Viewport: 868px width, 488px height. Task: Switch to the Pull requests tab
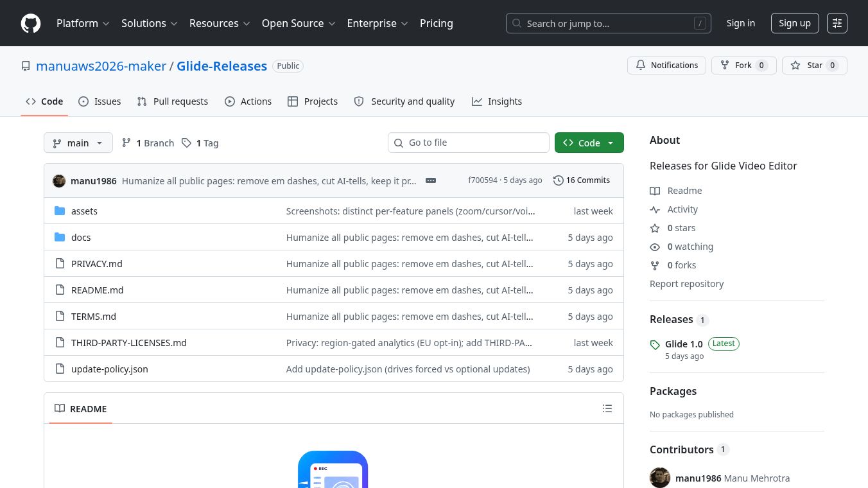(173, 101)
